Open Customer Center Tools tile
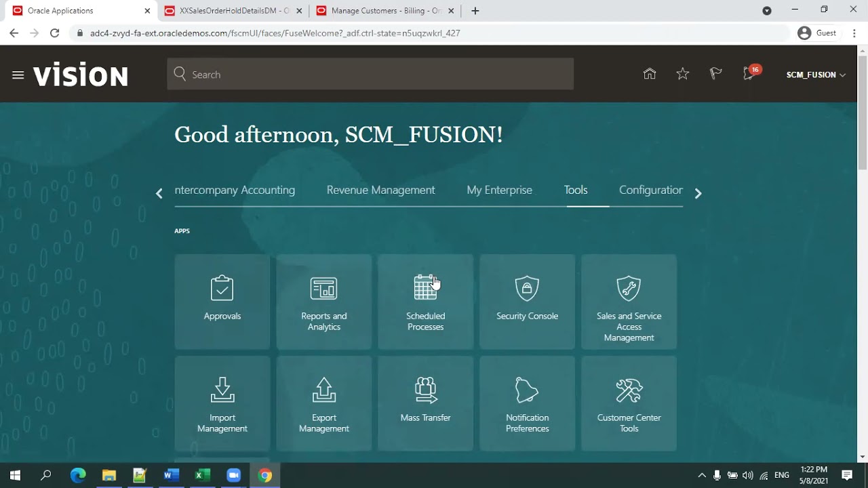Viewport: 868px width, 488px height. click(x=629, y=403)
